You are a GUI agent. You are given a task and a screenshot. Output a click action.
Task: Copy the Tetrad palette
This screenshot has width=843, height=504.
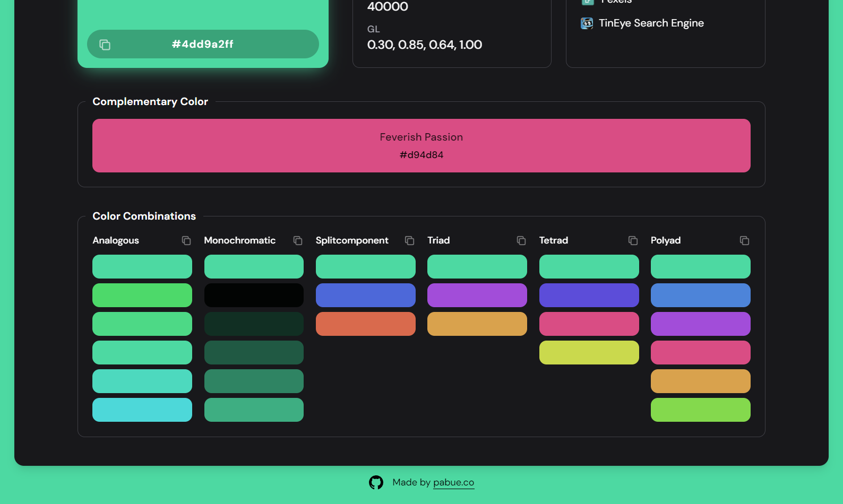coord(633,241)
